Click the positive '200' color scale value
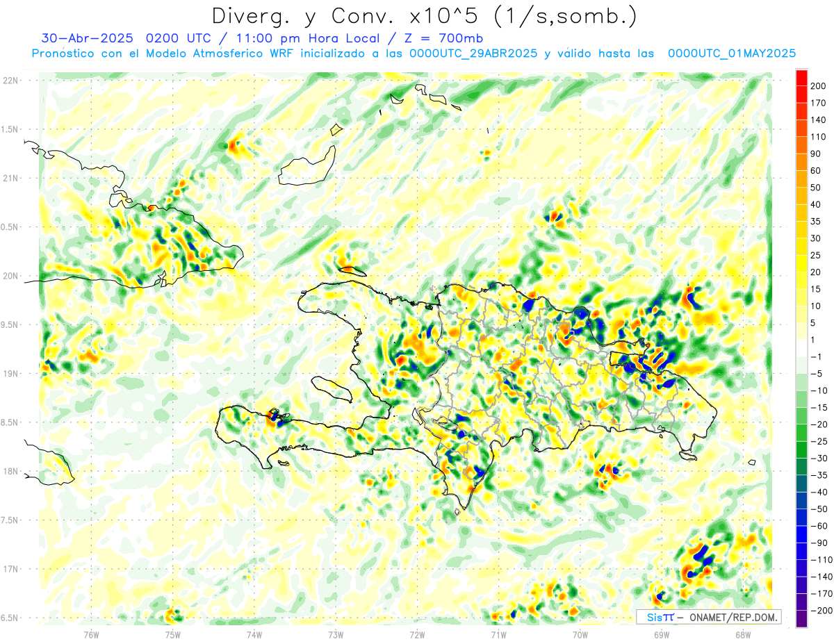Image resolution: width=834 pixels, height=644 pixels. tap(819, 85)
